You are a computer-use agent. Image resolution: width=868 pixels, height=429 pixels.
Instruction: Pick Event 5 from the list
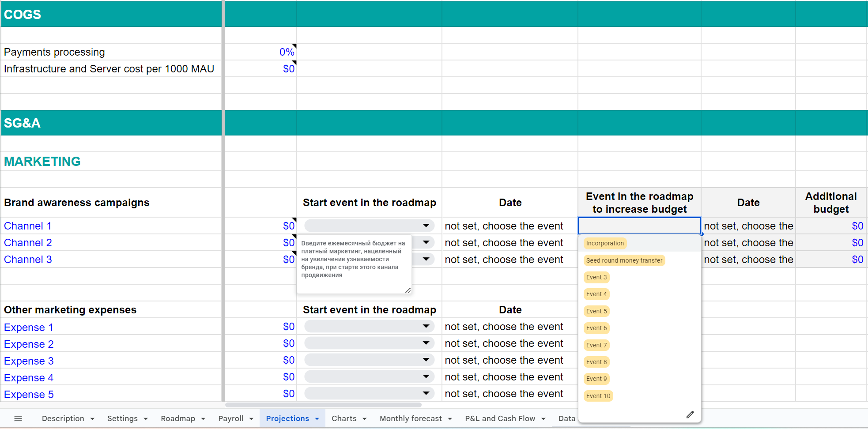[x=596, y=311]
